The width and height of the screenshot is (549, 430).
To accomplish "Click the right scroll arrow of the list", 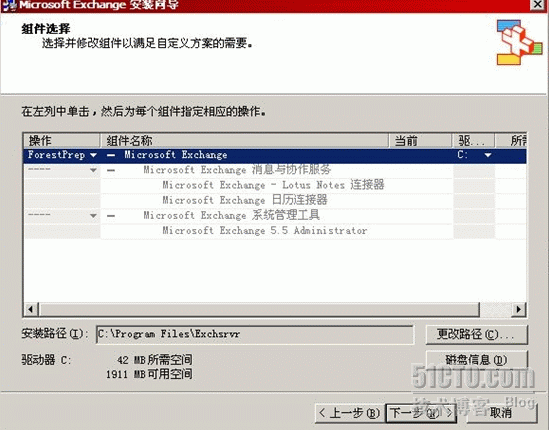I will tap(519, 309).
